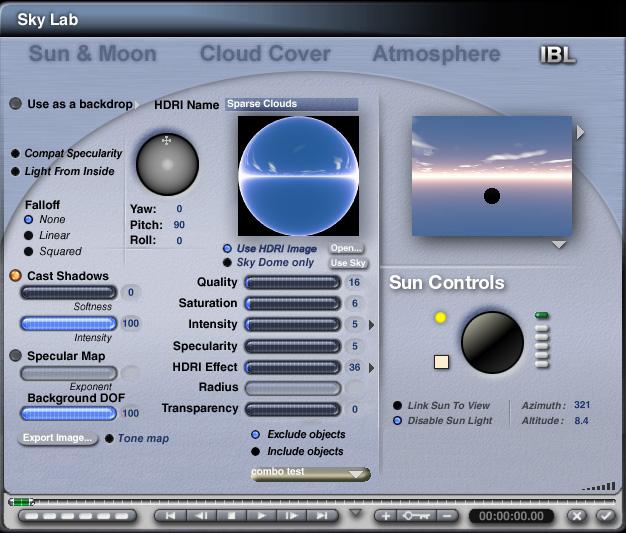This screenshot has width=626, height=533.
Task: Click the HDRI Effect slider
Action: [293, 367]
